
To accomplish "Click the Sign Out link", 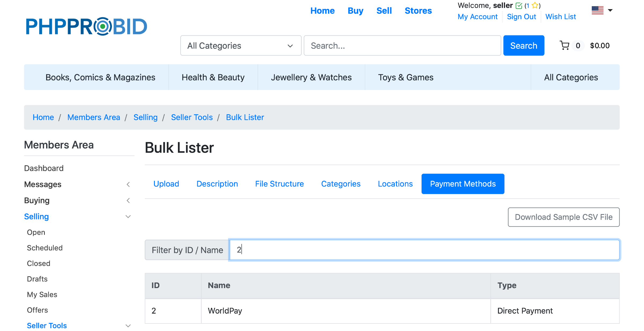I will click(x=521, y=17).
